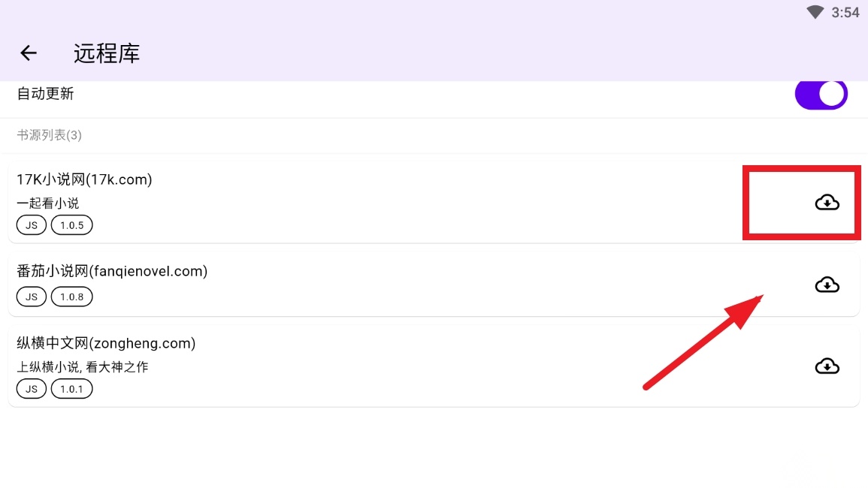Click the 3:54 clock in status bar
The width and height of the screenshot is (868, 488).
click(845, 13)
